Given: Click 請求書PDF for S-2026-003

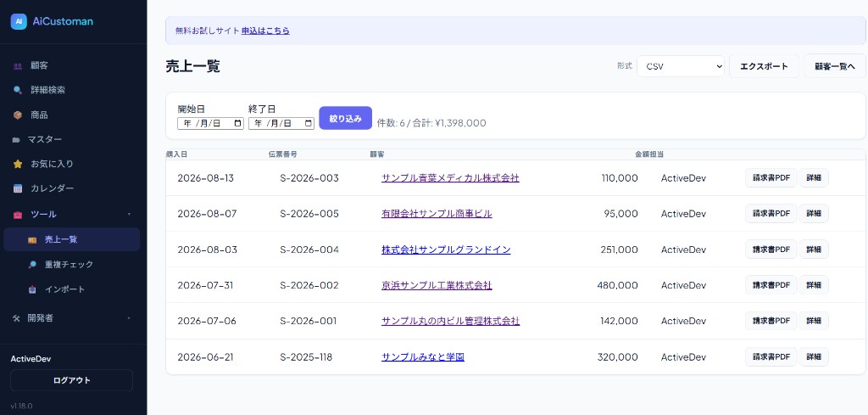Looking at the screenshot, I should [771, 178].
